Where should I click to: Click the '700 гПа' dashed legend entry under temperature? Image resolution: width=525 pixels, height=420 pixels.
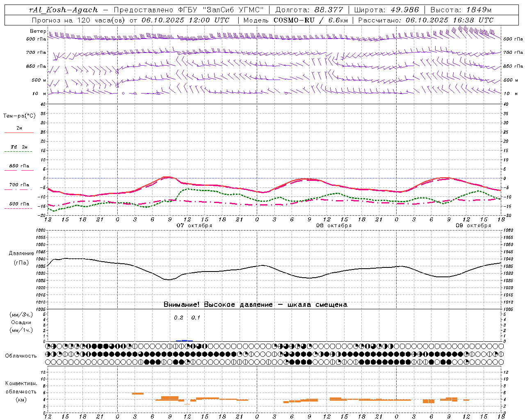[19, 185]
